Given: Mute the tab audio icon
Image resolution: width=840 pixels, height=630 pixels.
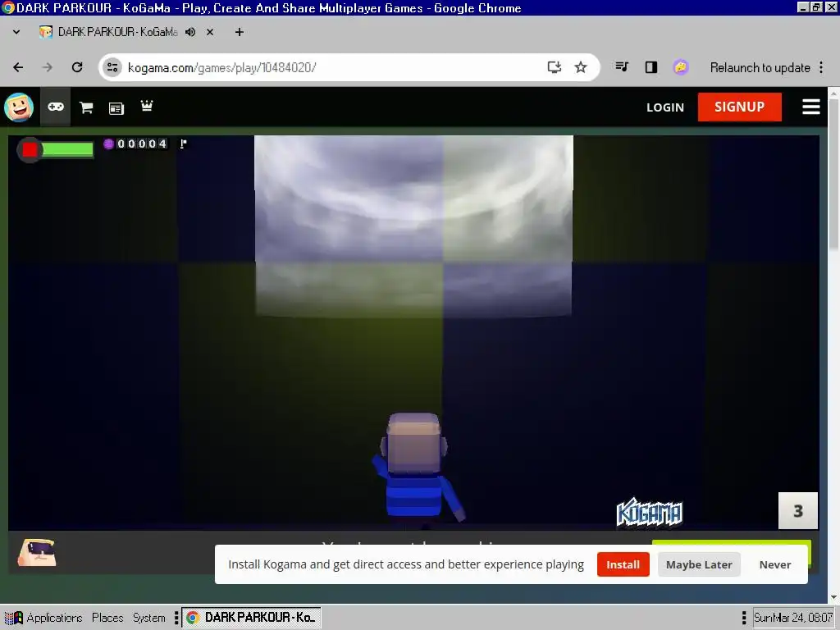Looking at the screenshot, I should click(190, 32).
